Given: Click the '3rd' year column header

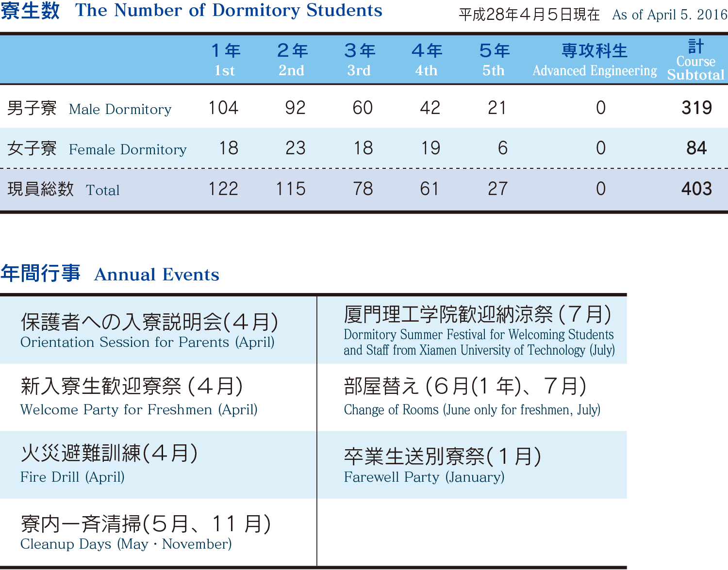Looking at the screenshot, I should point(359,60).
